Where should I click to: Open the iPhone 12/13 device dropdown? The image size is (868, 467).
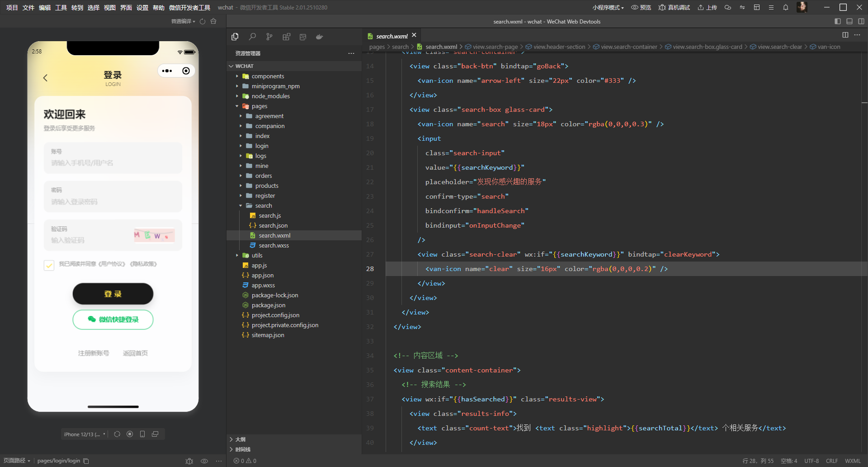point(85,434)
